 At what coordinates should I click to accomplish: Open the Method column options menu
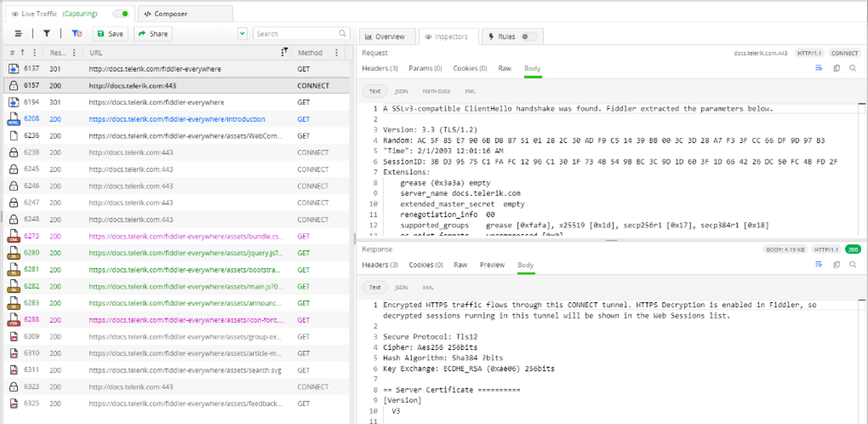tap(336, 53)
